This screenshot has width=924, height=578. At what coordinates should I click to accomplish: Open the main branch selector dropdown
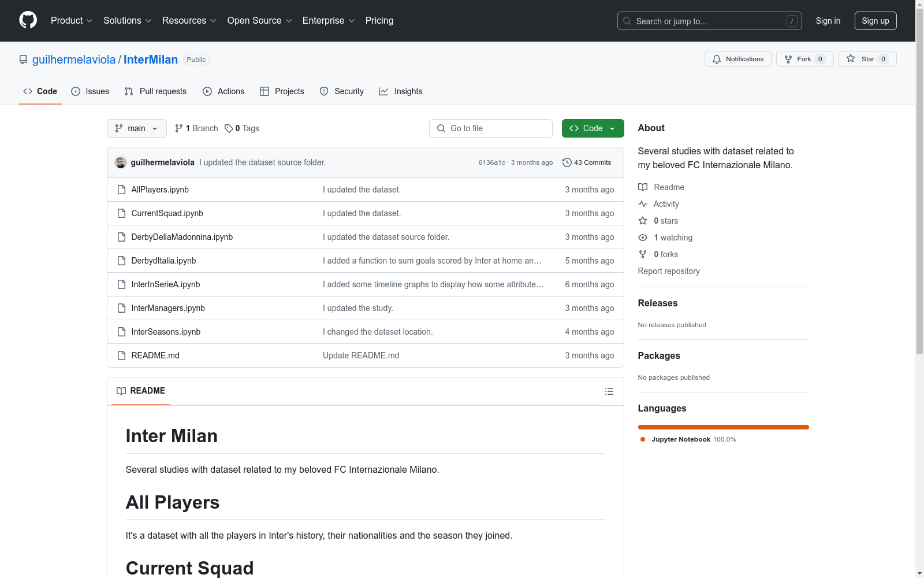(x=137, y=128)
